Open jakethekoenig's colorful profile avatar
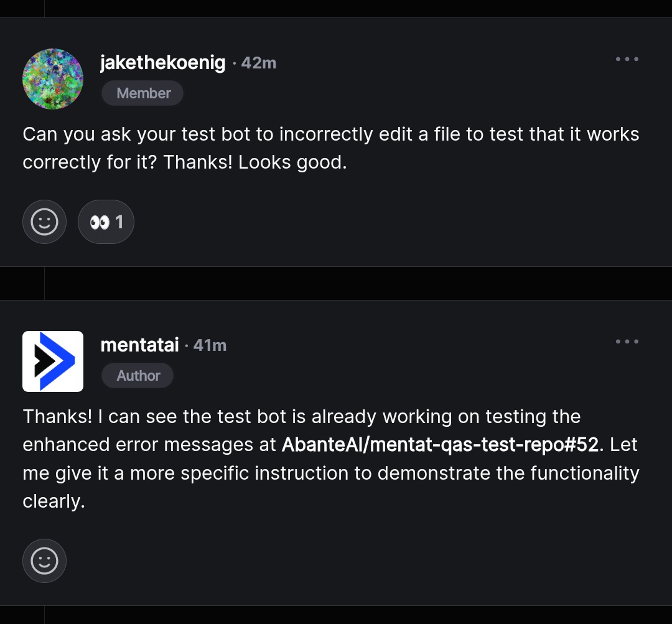The width and height of the screenshot is (672, 624). 53,79
